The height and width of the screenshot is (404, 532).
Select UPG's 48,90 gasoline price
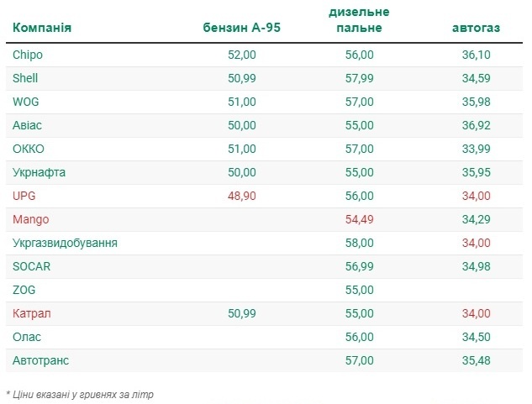(242, 196)
